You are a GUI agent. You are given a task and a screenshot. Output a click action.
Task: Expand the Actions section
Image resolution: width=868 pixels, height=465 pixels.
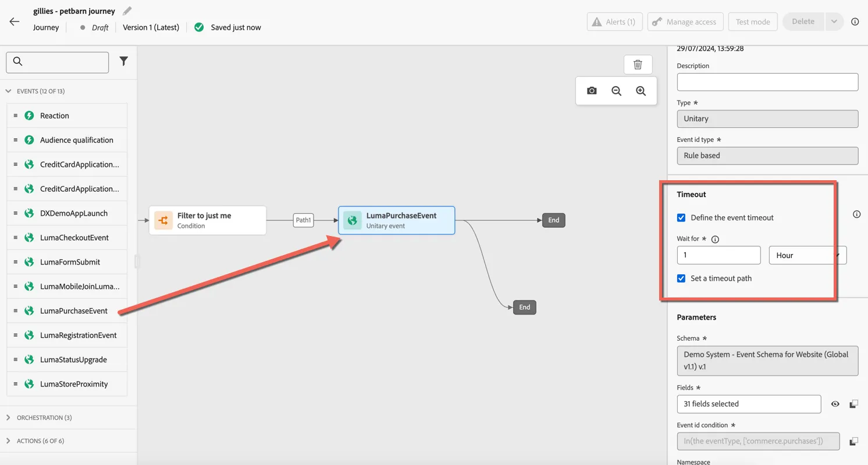8,441
